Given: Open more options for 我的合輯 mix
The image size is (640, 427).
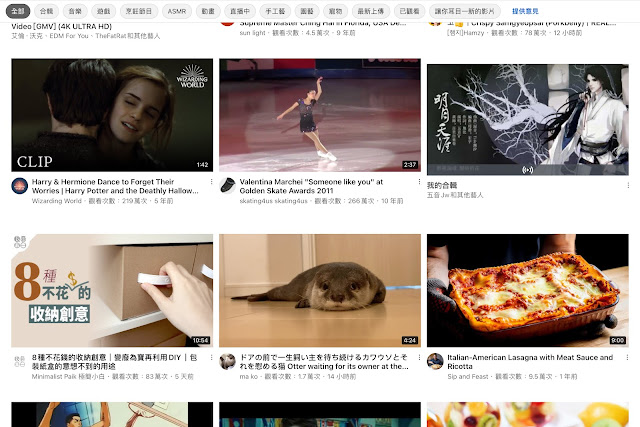Looking at the screenshot, I should point(628,185).
